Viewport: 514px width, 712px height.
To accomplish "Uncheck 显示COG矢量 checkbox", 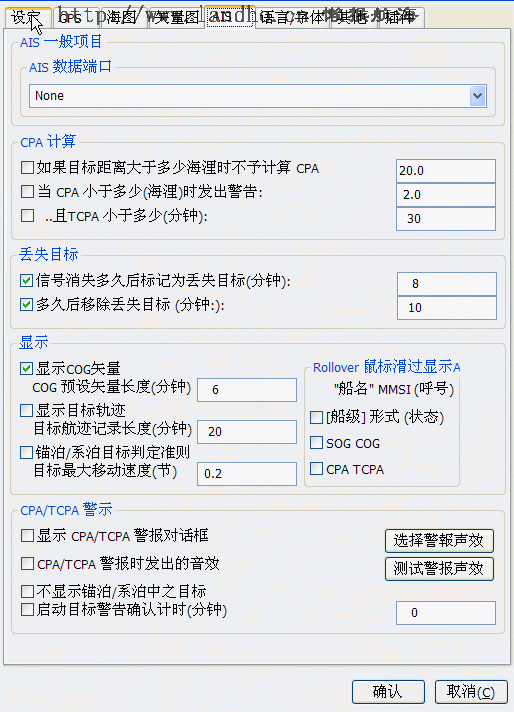I will point(26,368).
